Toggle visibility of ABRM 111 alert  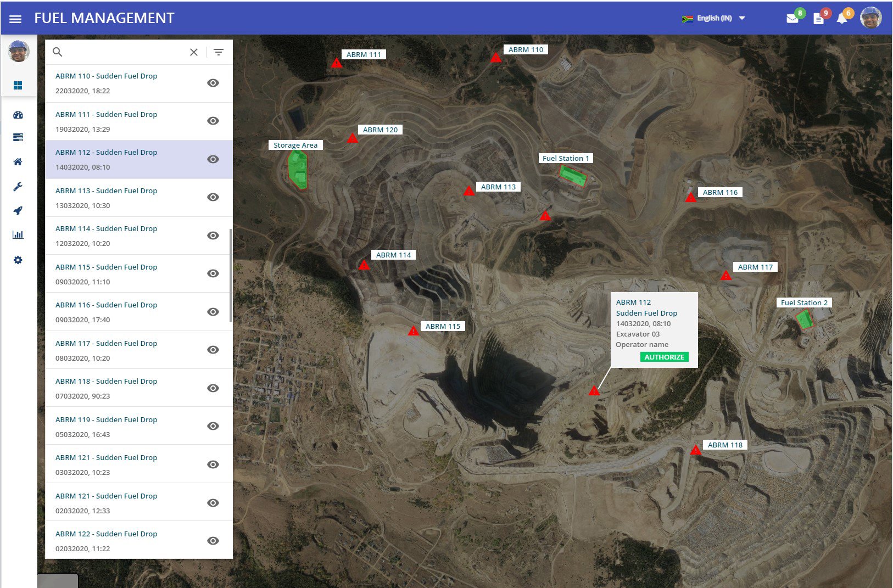(213, 121)
